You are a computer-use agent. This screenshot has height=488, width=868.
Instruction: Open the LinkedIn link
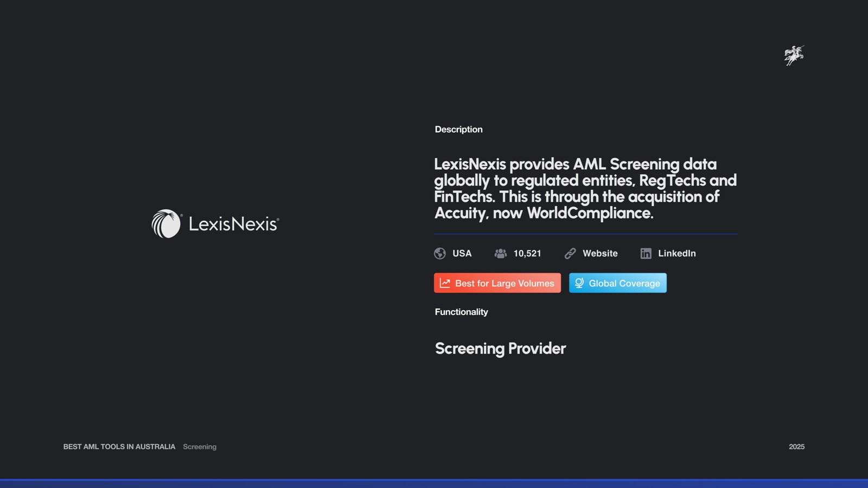[677, 253]
